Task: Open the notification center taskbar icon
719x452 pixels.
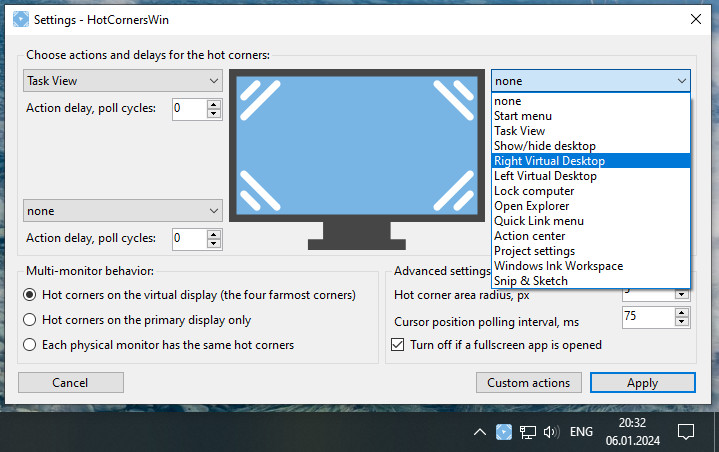Action: point(686,432)
